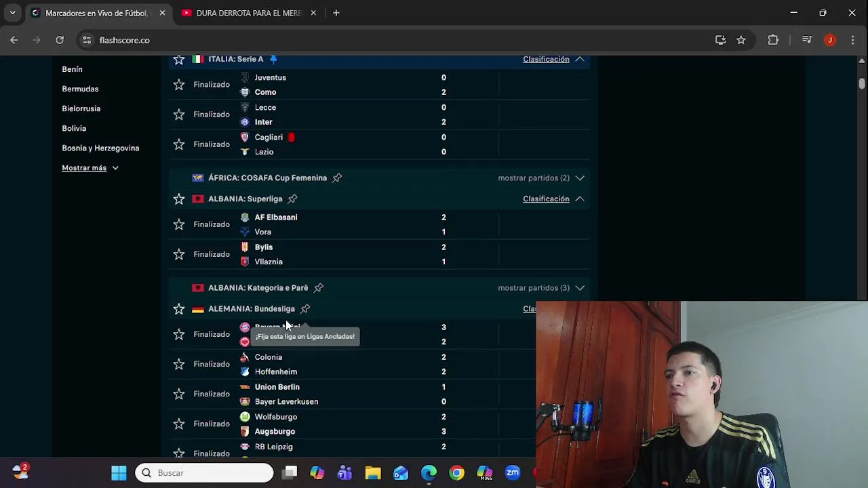This screenshot has height=488, width=868.
Task: Close the DURA DERROTA YouTube tab
Action: [313, 13]
